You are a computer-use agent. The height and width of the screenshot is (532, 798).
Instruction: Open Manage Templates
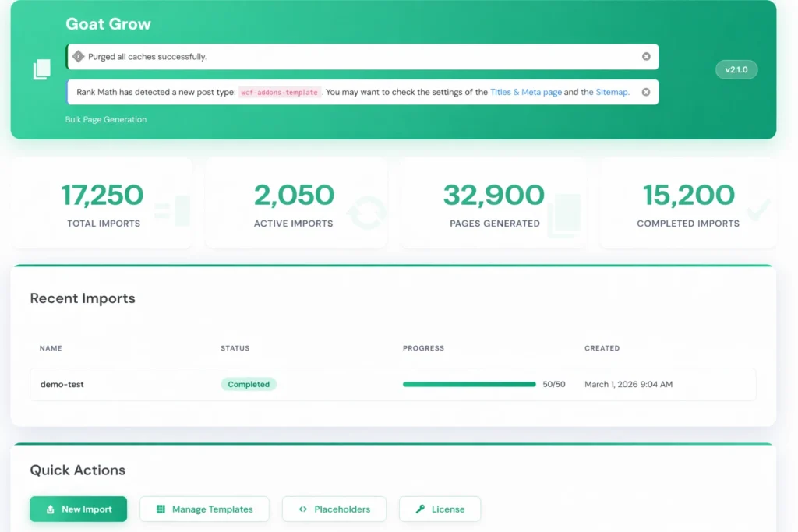[204, 509]
